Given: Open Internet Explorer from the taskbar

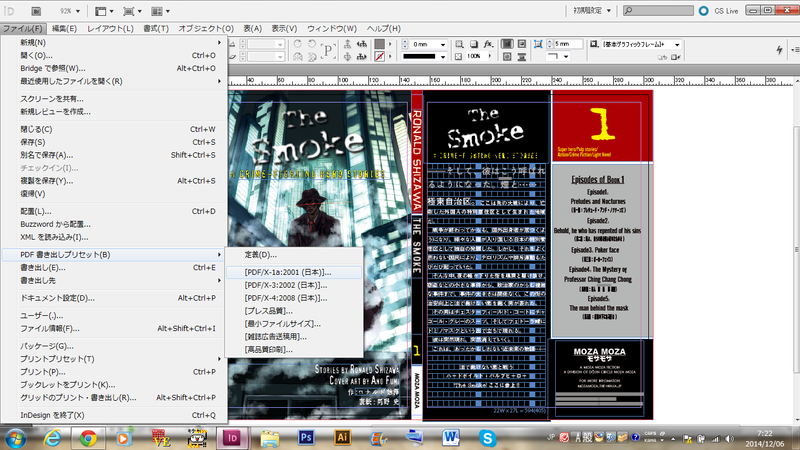Looking at the screenshot, I should point(52,438).
